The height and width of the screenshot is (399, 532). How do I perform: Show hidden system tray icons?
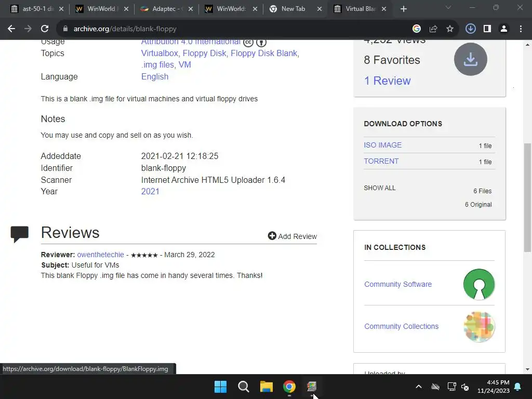[419, 387]
